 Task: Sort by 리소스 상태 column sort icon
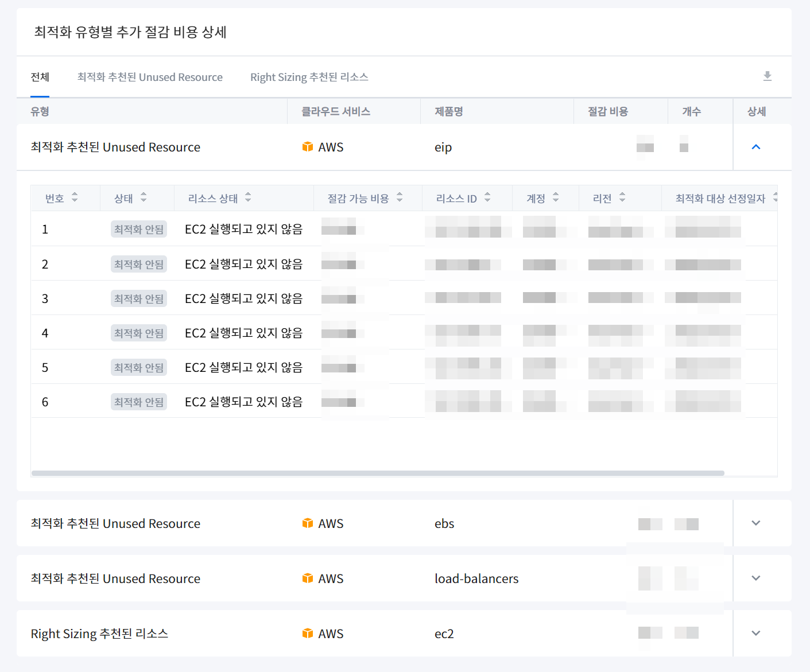coord(248,198)
